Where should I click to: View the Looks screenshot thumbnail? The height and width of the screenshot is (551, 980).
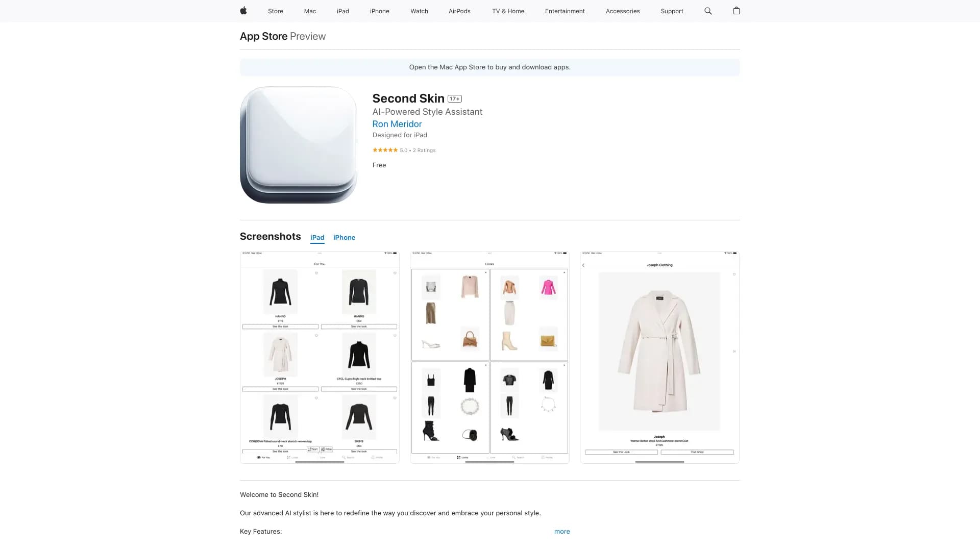click(489, 357)
